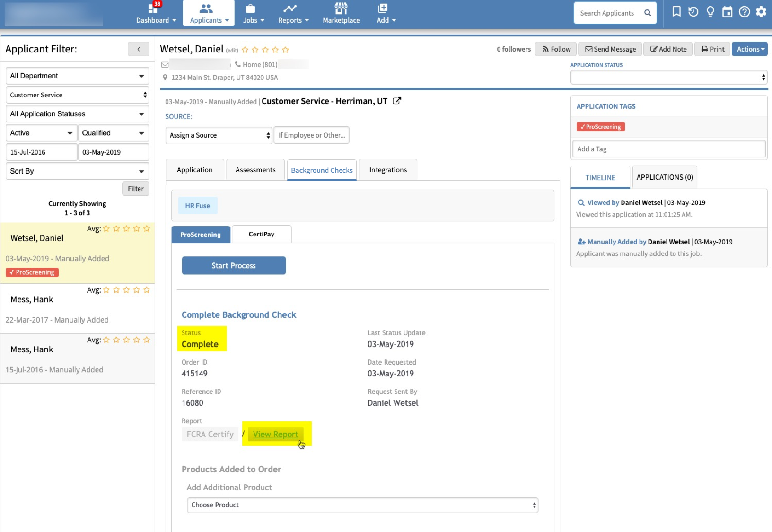
Task: Remove the ProScreening application tag
Action: (x=600, y=127)
